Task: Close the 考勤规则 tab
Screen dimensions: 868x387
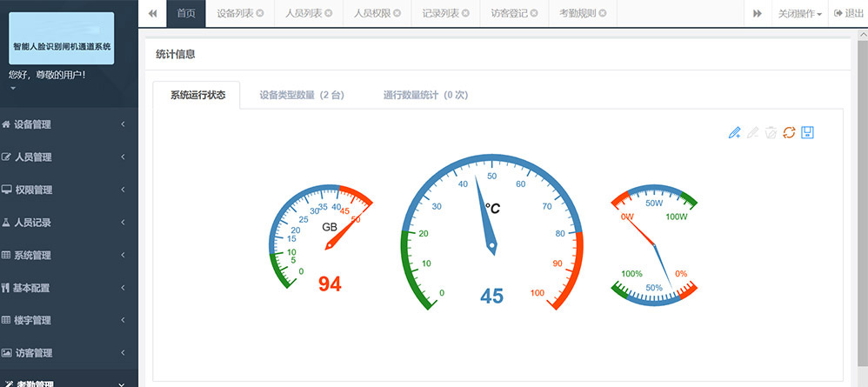Action: 602,14
